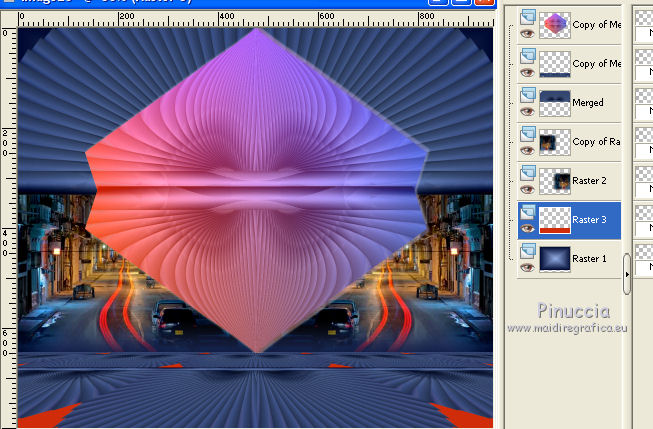Click the Merged layer thumbnail
The image size is (653, 429).
point(555,103)
